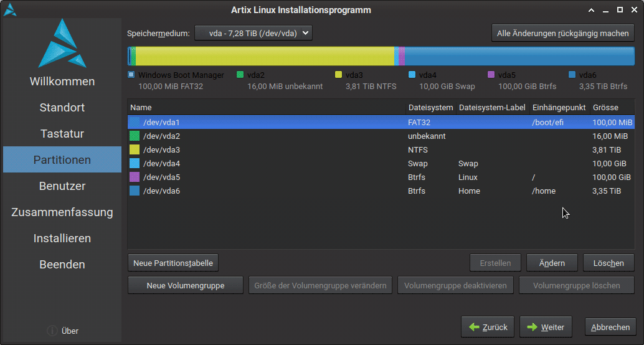Select the yellow vda3 segment in the partition bar
The width and height of the screenshot is (644, 345).
click(265, 56)
